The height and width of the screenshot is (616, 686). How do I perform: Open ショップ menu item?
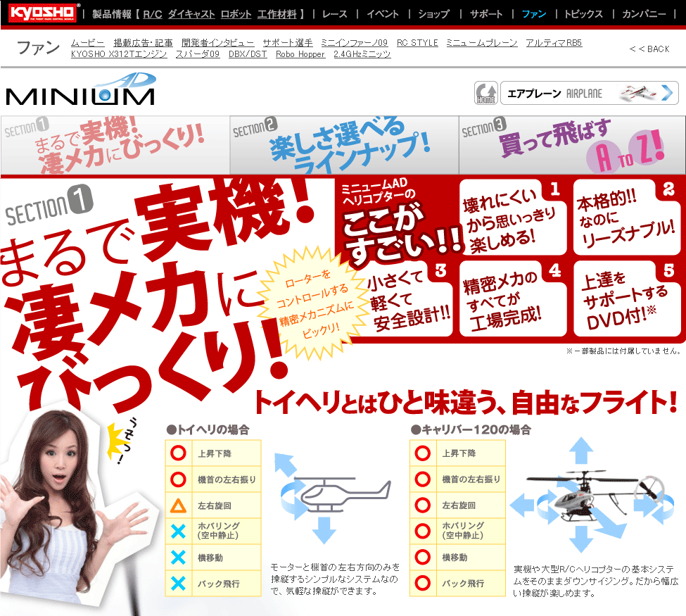tap(433, 15)
